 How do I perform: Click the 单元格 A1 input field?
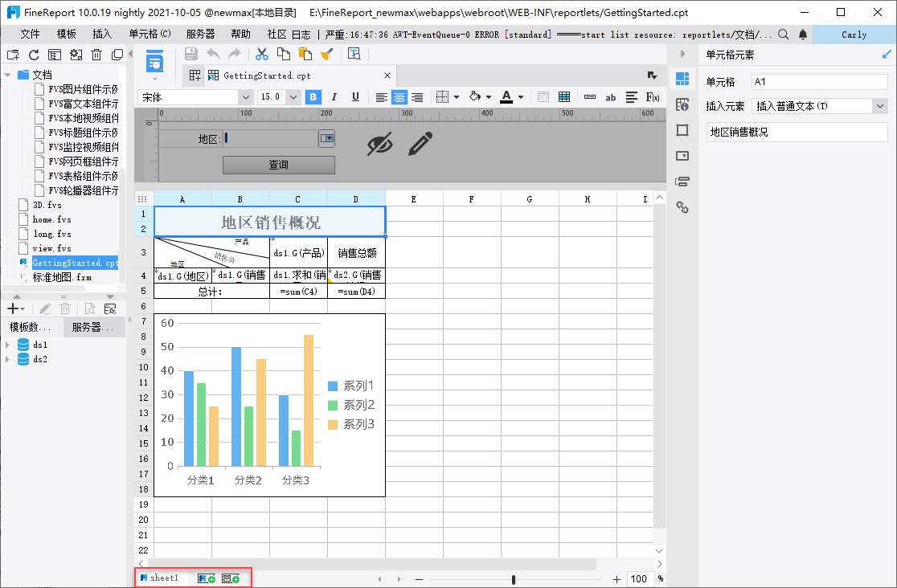click(x=819, y=82)
